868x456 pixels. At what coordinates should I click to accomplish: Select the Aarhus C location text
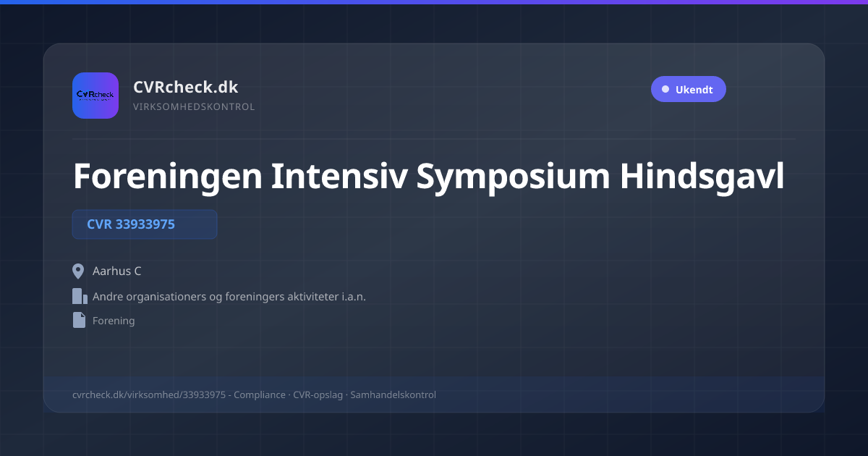pos(117,271)
